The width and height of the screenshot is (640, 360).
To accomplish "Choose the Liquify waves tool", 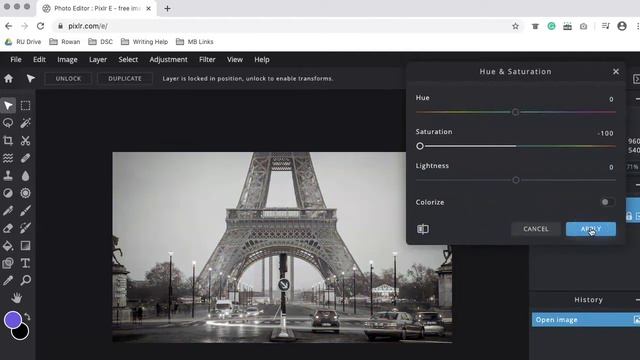I will [x=8, y=158].
